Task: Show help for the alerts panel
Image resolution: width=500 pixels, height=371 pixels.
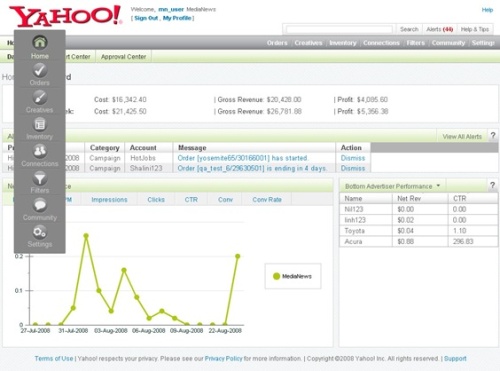Action: click(493, 136)
